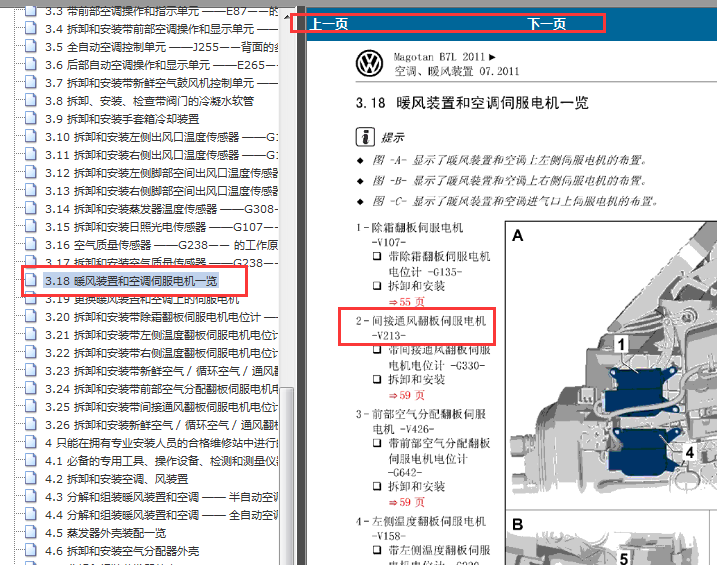
Task: Open red link ⇒59 页 under V426
Action: [407, 502]
